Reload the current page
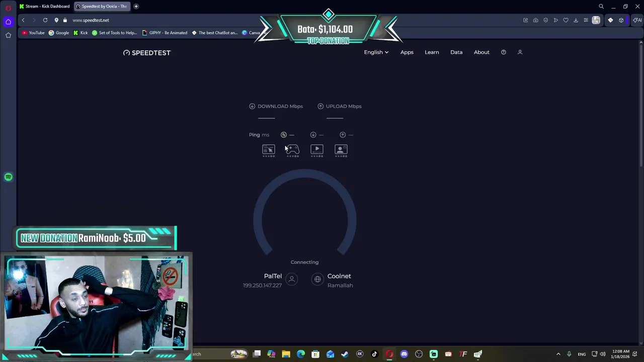 (x=45, y=20)
